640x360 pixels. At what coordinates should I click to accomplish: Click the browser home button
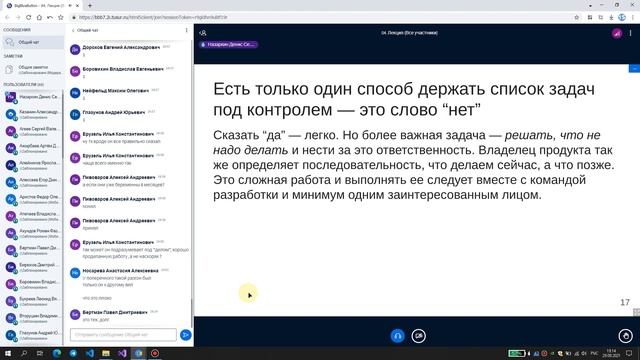(39, 18)
